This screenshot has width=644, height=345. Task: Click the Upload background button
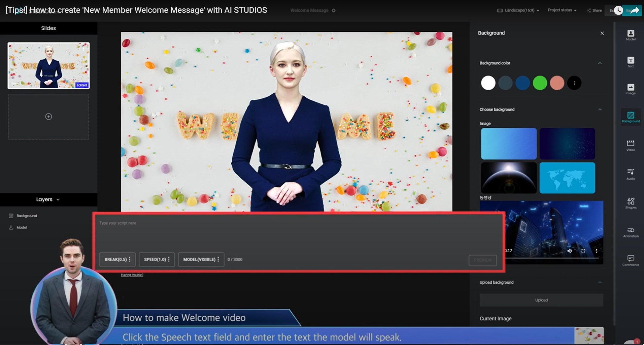[x=541, y=300]
